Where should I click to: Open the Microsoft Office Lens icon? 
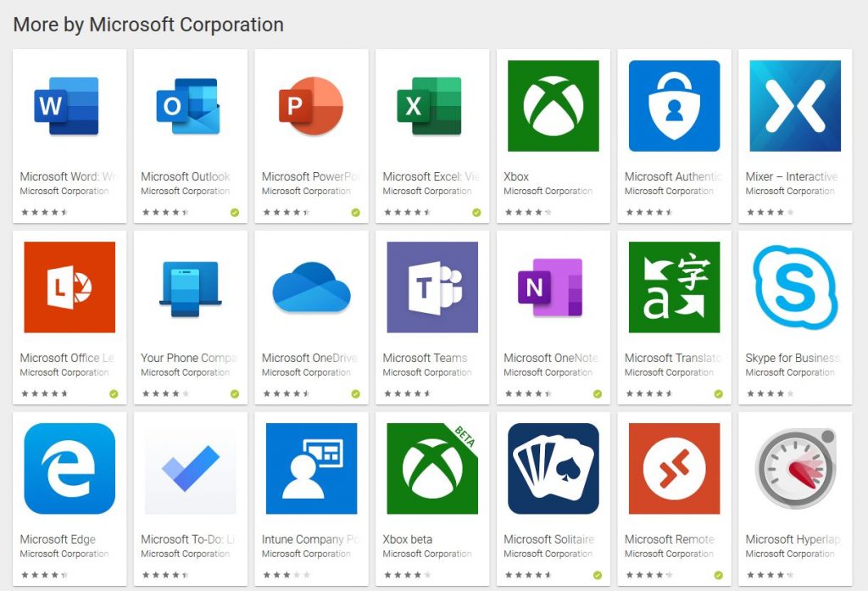pyautogui.click(x=70, y=287)
